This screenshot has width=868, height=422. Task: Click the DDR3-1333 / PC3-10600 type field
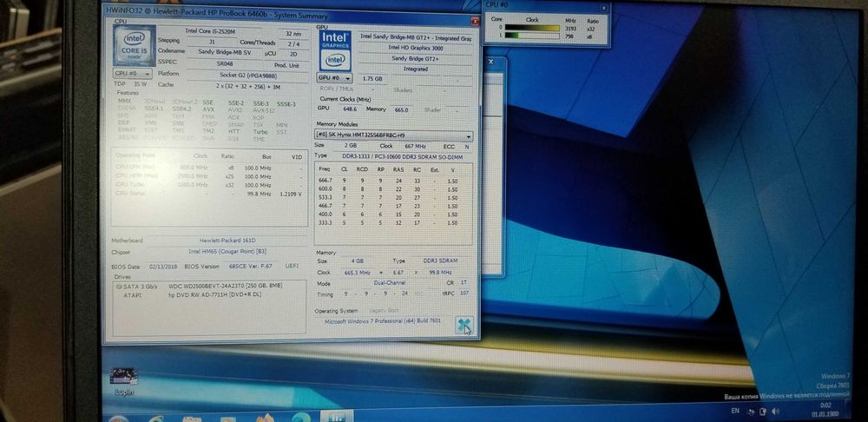click(403, 156)
